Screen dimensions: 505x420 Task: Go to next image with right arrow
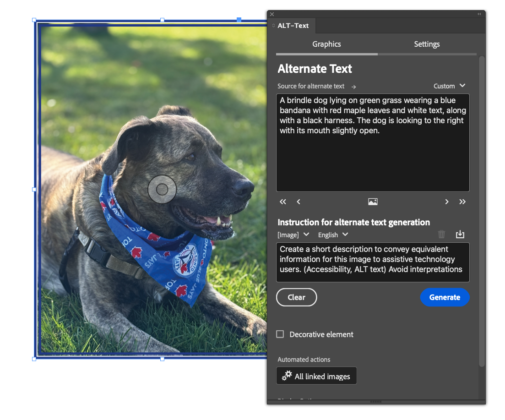pyautogui.click(x=446, y=202)
